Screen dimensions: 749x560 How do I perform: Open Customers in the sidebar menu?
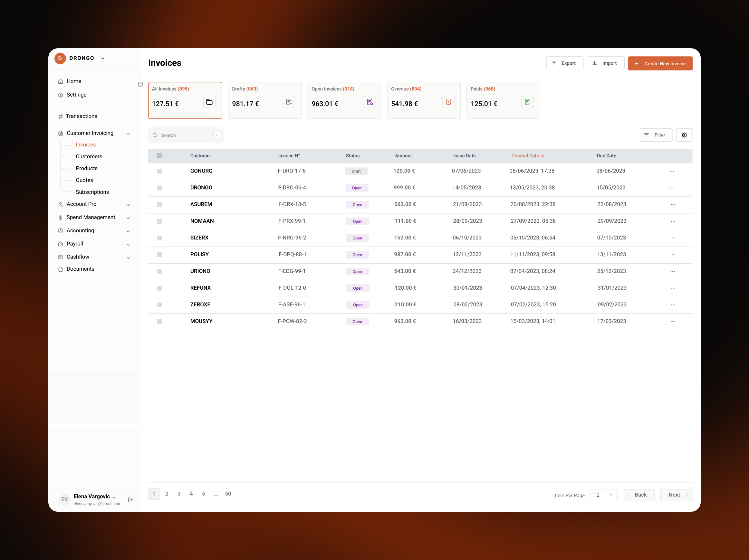(89, 156)
